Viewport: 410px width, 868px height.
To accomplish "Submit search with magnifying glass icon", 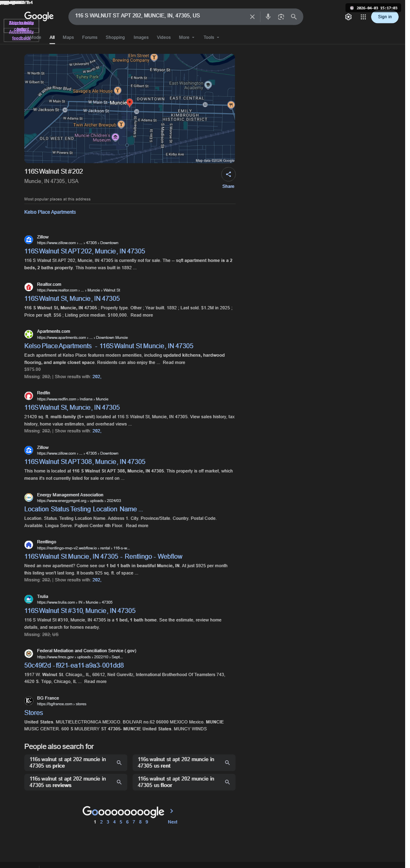I will (x=294, y=17).
